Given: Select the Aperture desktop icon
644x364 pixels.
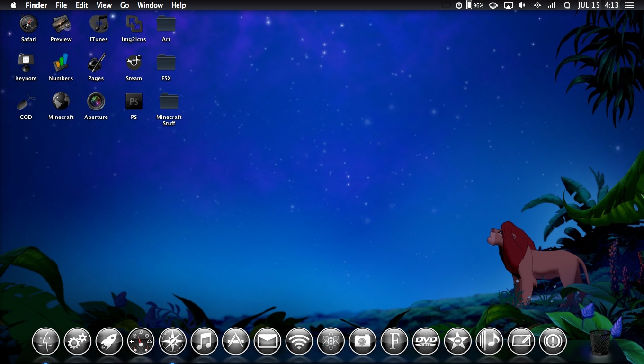Looking at the screenshot, I should pyautogui.click(x=96, y=101).
